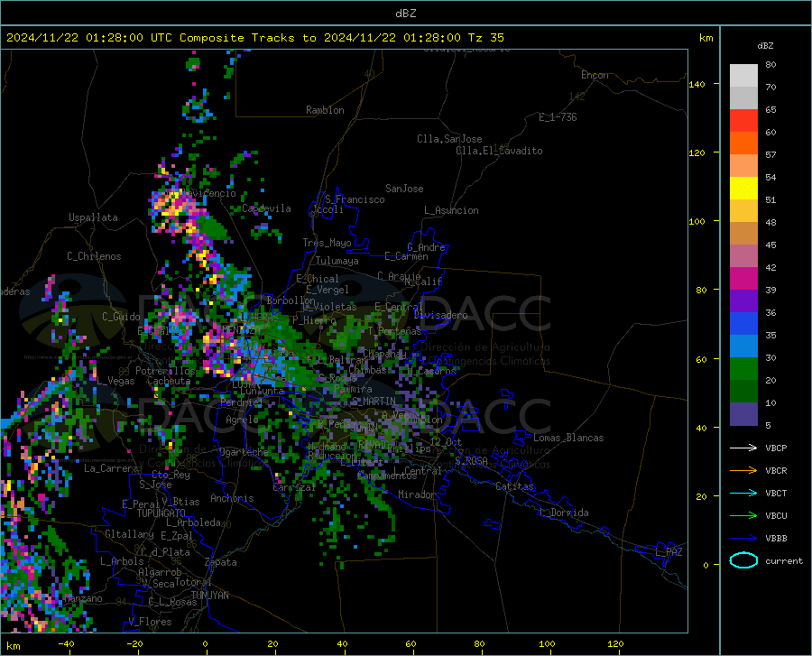
Task: Click the C_Chilenos map label
Action: [x=94, y=256]
